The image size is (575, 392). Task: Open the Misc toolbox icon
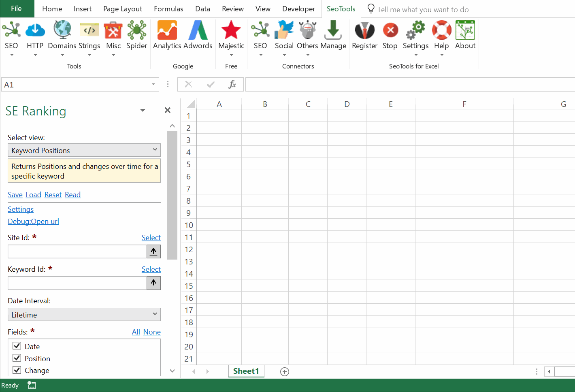(x=113, y=30)
